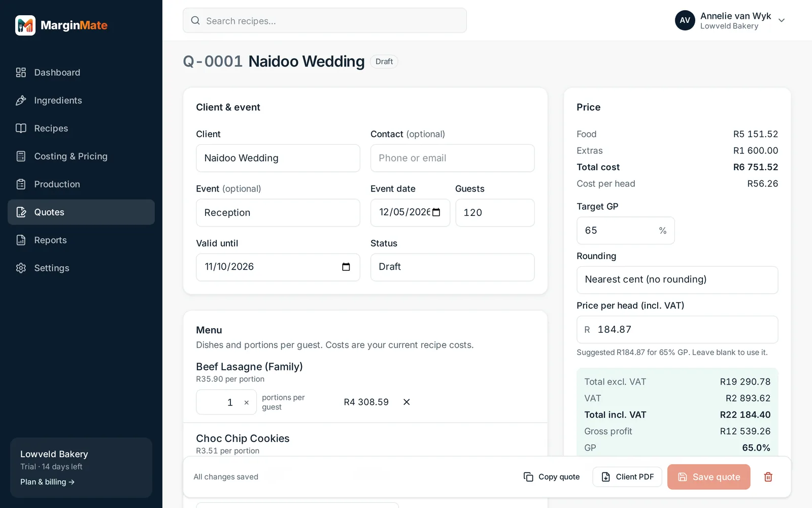Screen dimensions: 812x508
Task: Click the Gross profit value R12 539.26
Action: pos(745,431)
